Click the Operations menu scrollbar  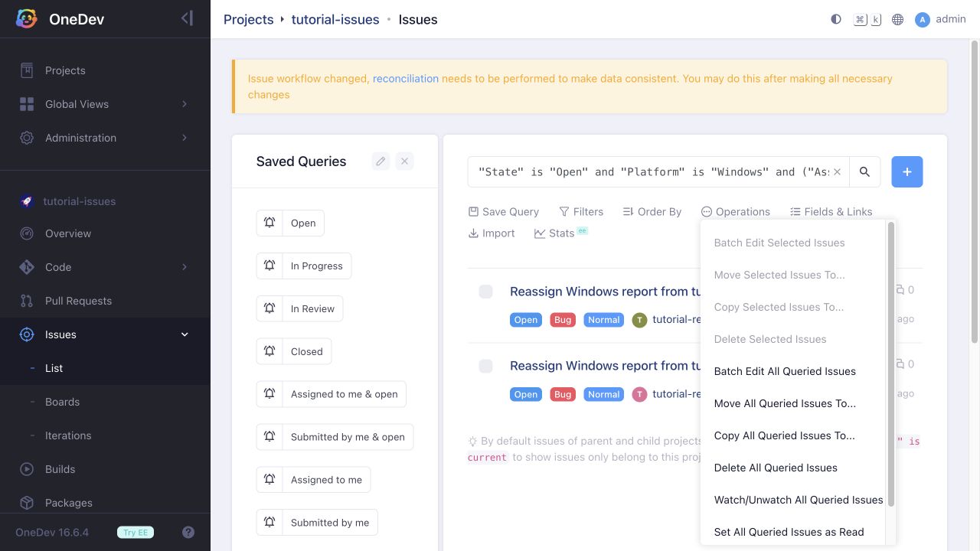(x=890, y=364)
